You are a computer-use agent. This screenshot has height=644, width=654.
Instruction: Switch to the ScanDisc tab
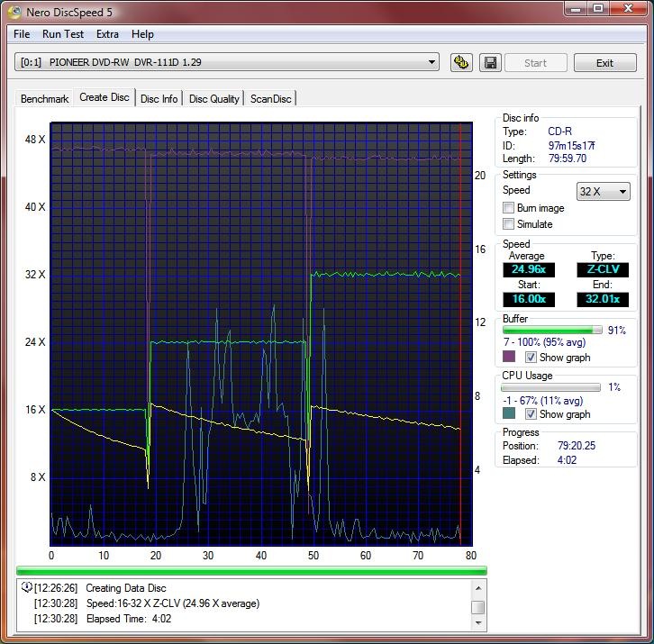270,99
